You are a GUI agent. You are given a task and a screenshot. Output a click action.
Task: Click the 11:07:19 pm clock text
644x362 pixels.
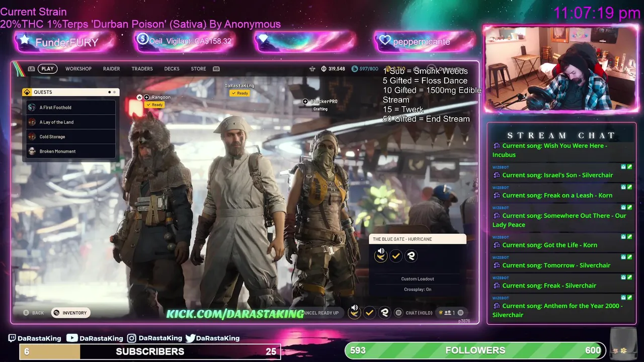(x=597, y=13)
